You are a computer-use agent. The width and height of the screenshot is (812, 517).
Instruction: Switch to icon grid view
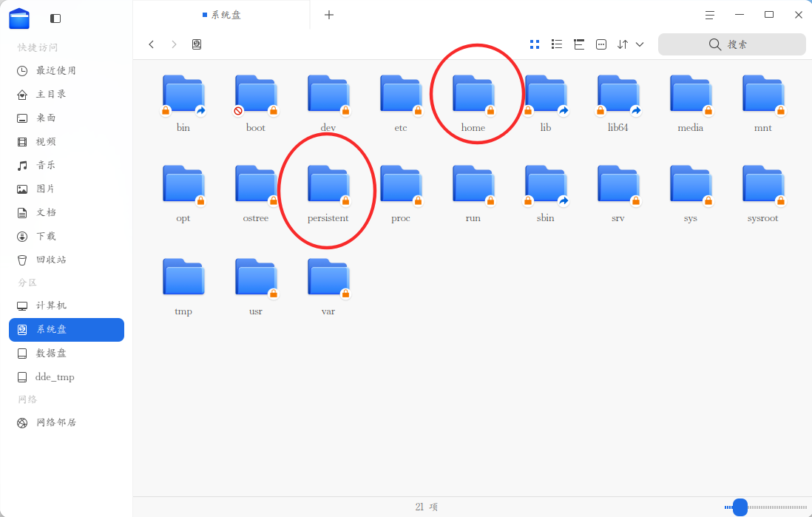535,44
